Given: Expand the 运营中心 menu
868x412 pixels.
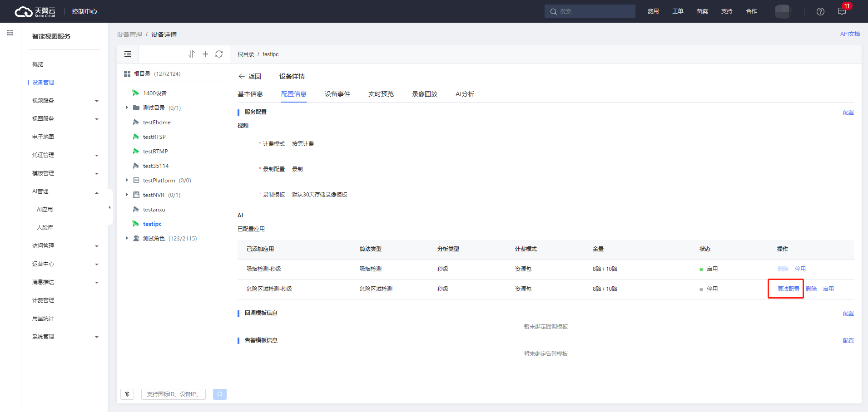Looking at the screenshot, I should point(97,264).
